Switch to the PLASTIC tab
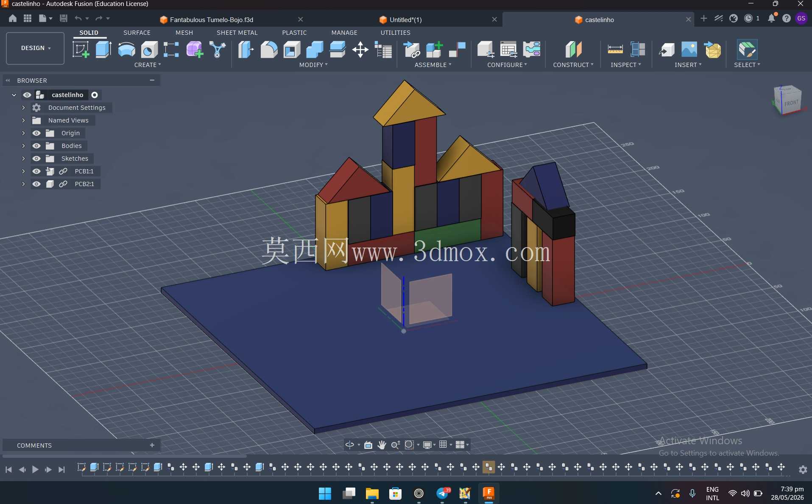Image resolution: width=812 pixels, height=504 pixels. [x=294, y=33]
